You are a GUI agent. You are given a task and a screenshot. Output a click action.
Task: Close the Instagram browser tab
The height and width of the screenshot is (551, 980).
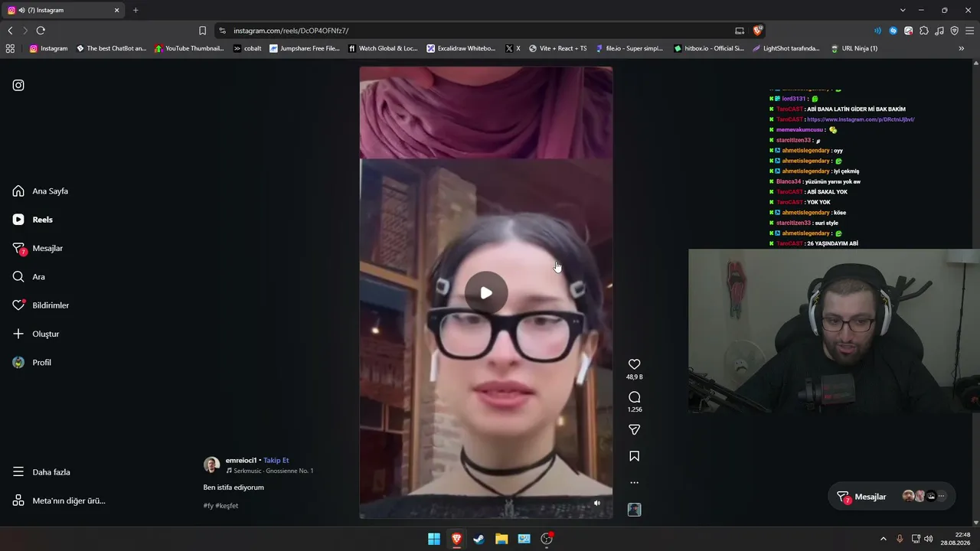(x=117, y=10)
